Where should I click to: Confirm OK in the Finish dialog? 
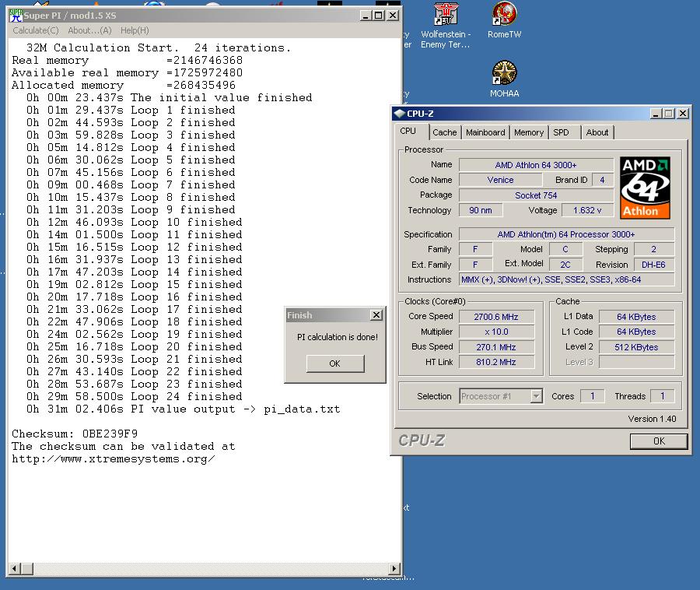[x=334, y=363]
